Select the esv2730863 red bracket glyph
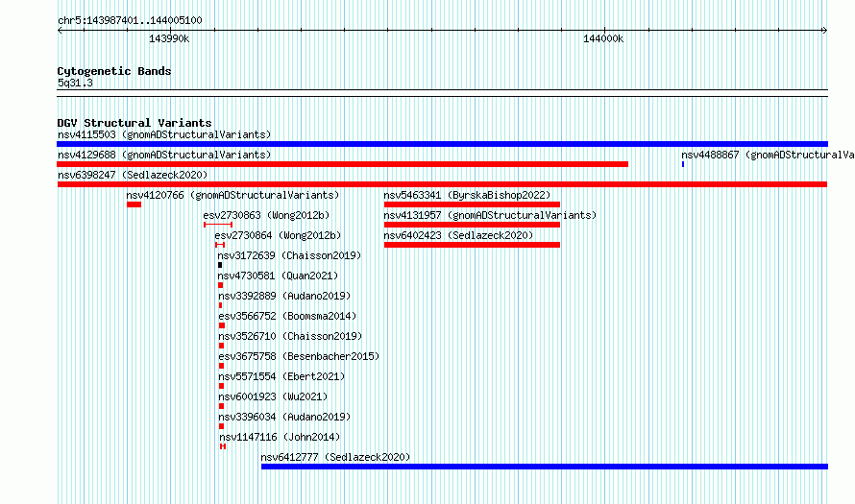855x504 pixels. [x=218, y=225]
